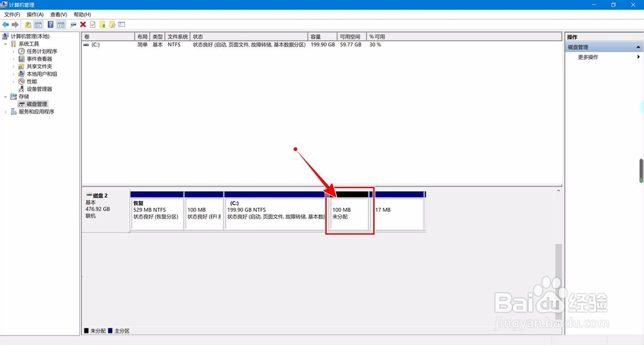Screen dimensions: 644x345
Task: Click the 59.77 GB free space cell
Action: (x=350, y=44)
